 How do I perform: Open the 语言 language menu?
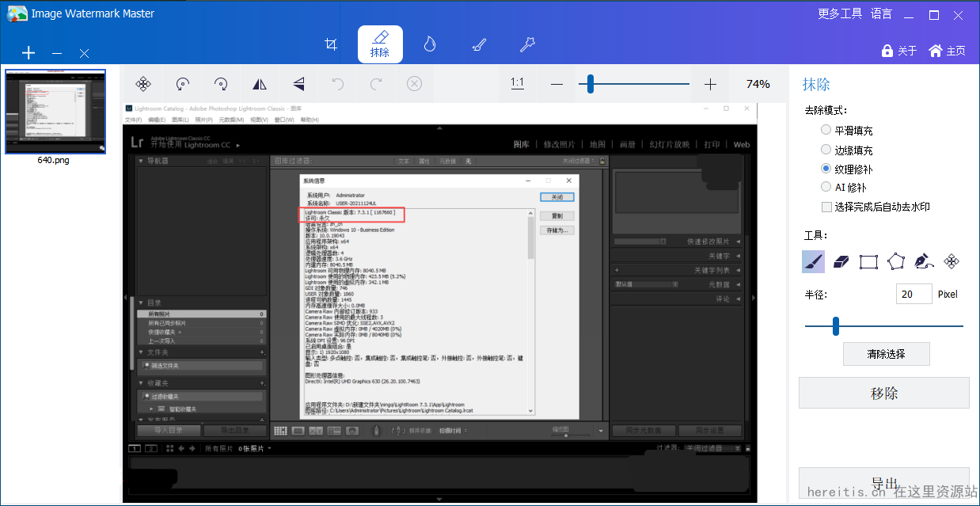click(881, 13)
